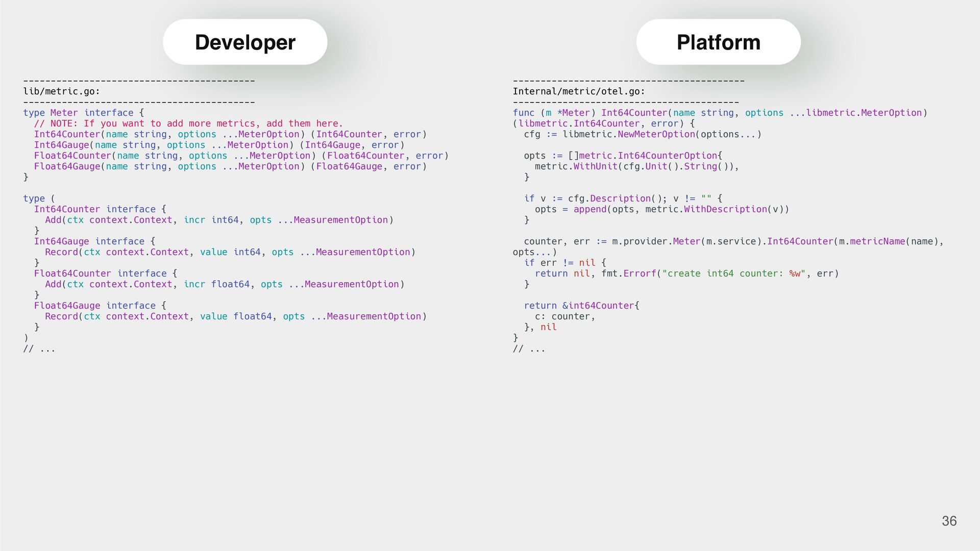Click the slide number 36
Image resolution: width=980 pixels, height=551 pixels.
(949, 521)
